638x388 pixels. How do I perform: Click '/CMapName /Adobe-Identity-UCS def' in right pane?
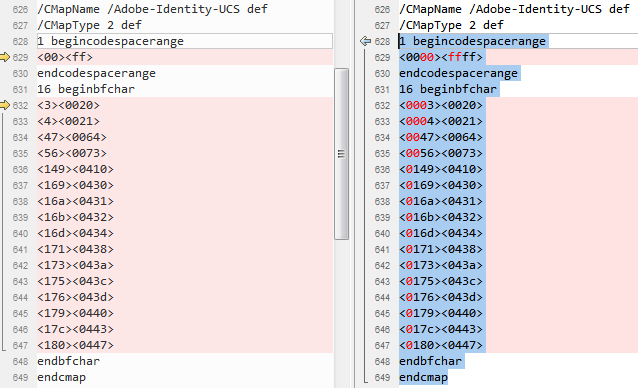coord(514,9)
